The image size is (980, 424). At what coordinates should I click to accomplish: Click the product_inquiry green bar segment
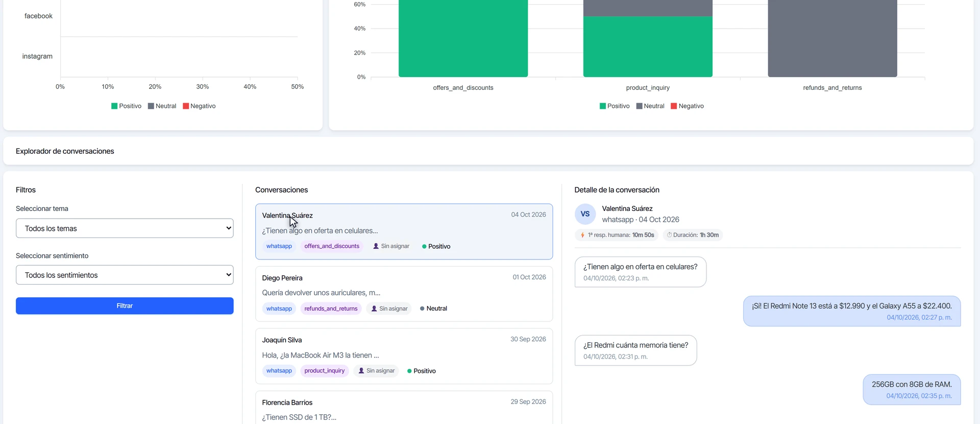648,46
